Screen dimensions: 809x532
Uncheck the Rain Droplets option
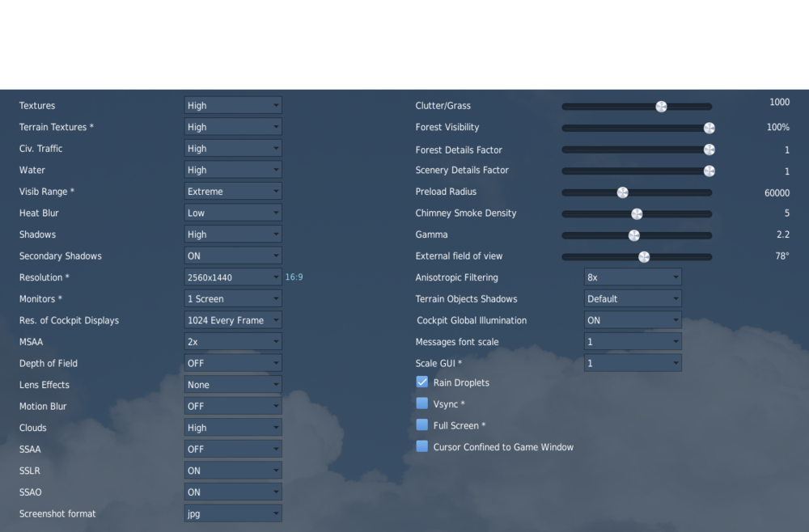(421, 382)
